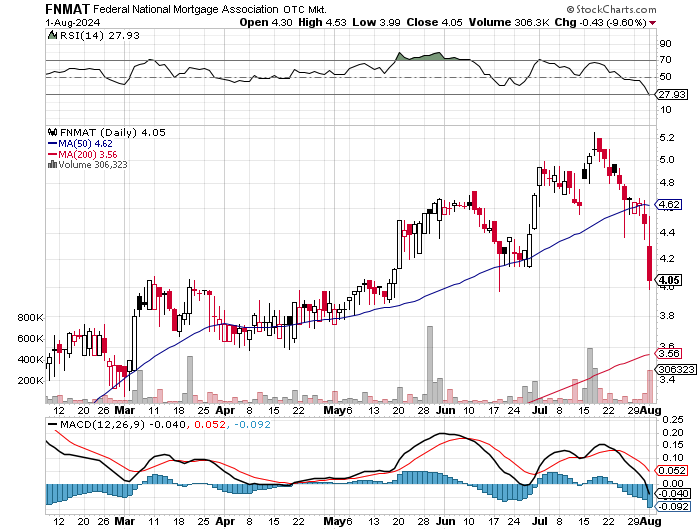Click the red down arrow after Chg
Viewport: 700px width, 530px height.
653,23
